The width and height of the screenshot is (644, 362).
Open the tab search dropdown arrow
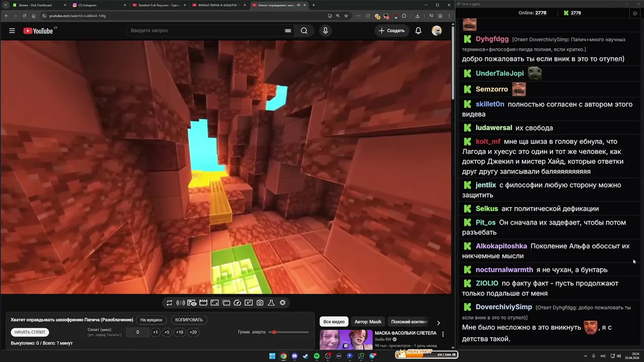tap(5, 5)
